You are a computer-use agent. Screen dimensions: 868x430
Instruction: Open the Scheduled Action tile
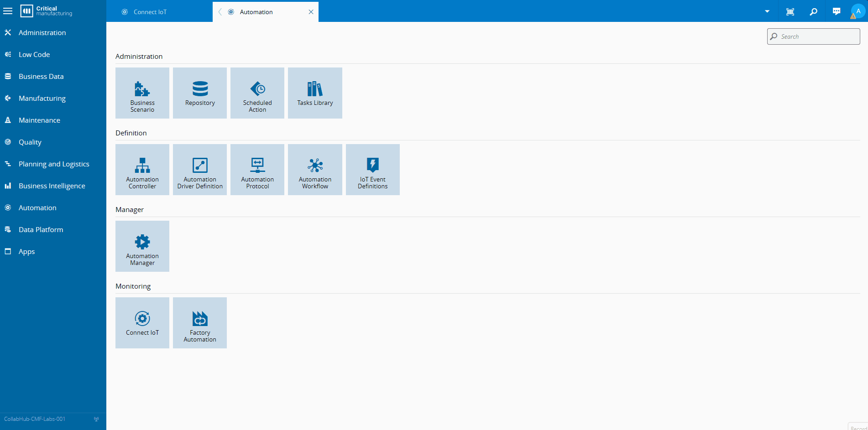pyautogui.click(x=257, y=93)
